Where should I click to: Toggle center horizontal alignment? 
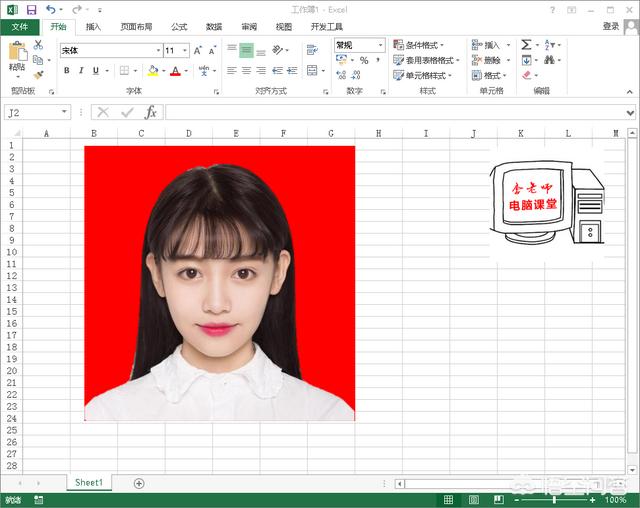tap(246, 71)
